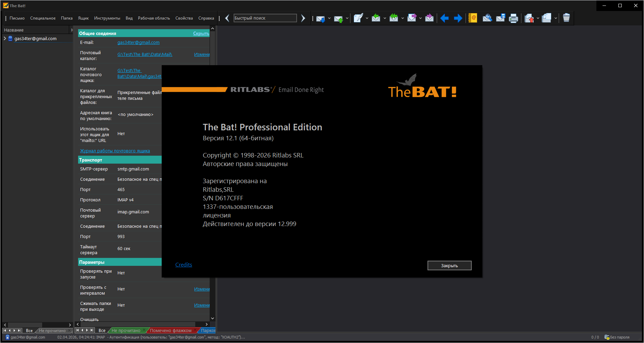Open the Инструменты menu
The image size is (644, 343).
coord(107,18)
